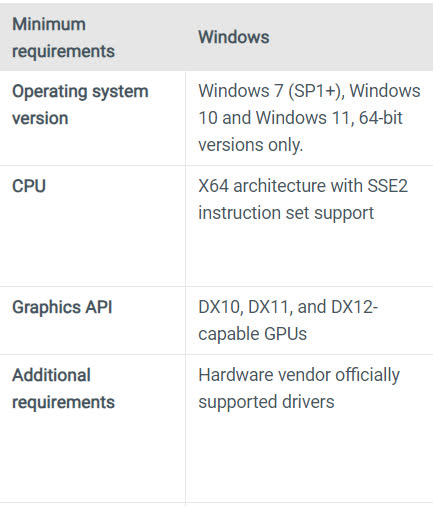Click the word version under Operating system

40,118
